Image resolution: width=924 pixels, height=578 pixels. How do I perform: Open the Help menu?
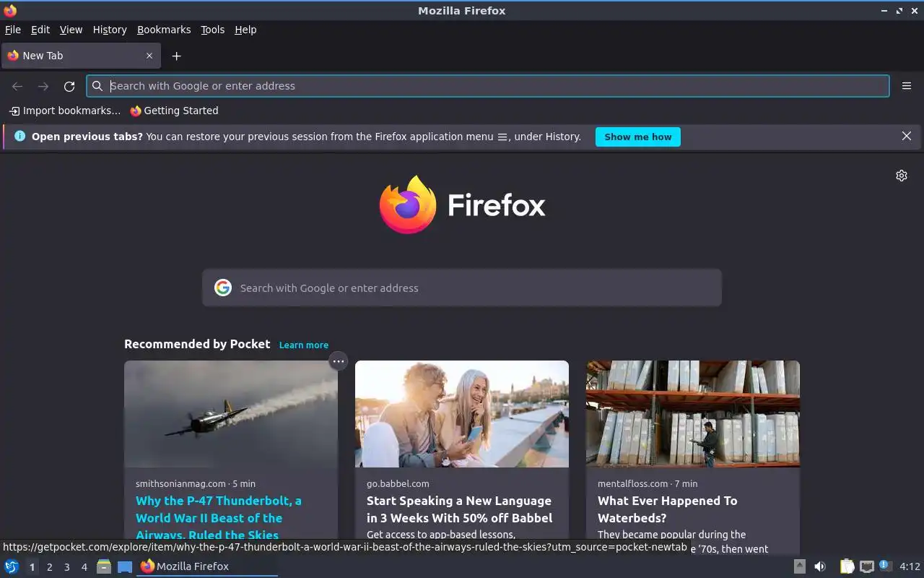(245, 30)
